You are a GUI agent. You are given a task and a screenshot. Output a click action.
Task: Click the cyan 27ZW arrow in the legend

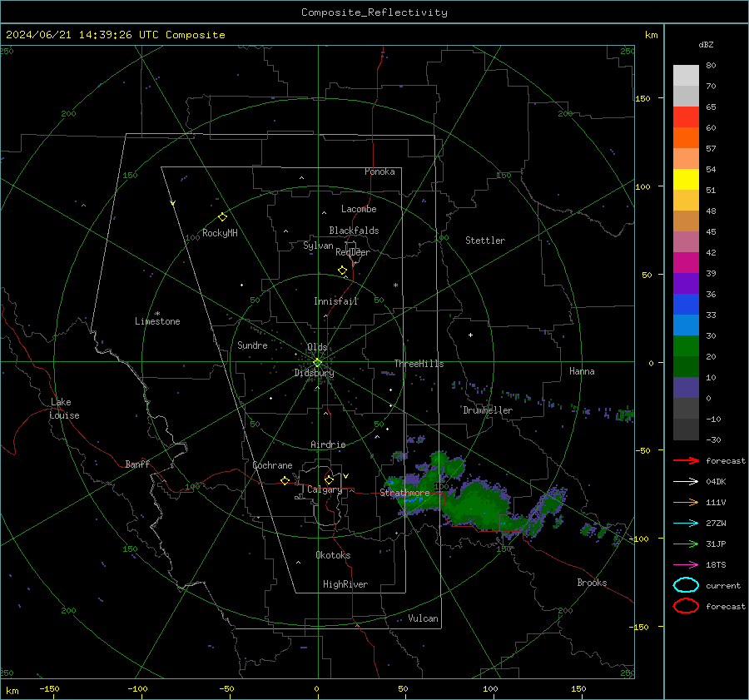(x=686, y=524)
